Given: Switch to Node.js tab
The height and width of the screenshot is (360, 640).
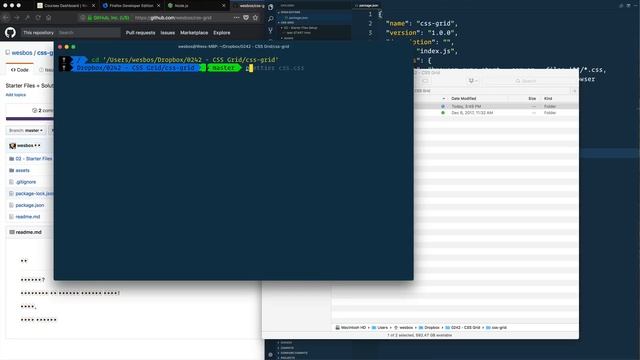Looking at the screenshot, I should [197, 6].
